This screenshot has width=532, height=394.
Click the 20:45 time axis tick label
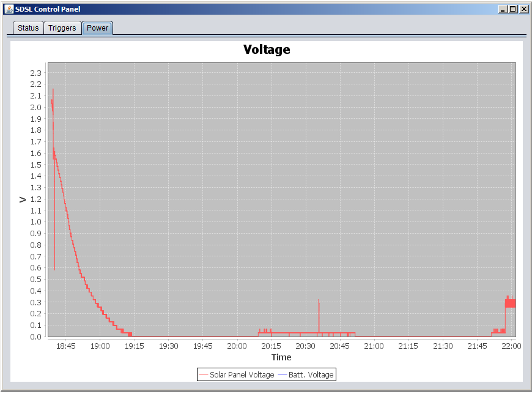click(x=340, y=346)
